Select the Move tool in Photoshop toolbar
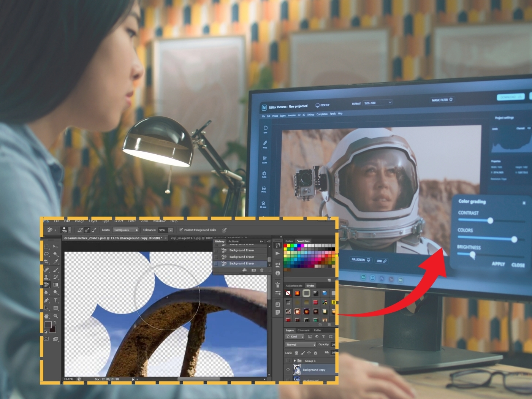 point(55,246)
